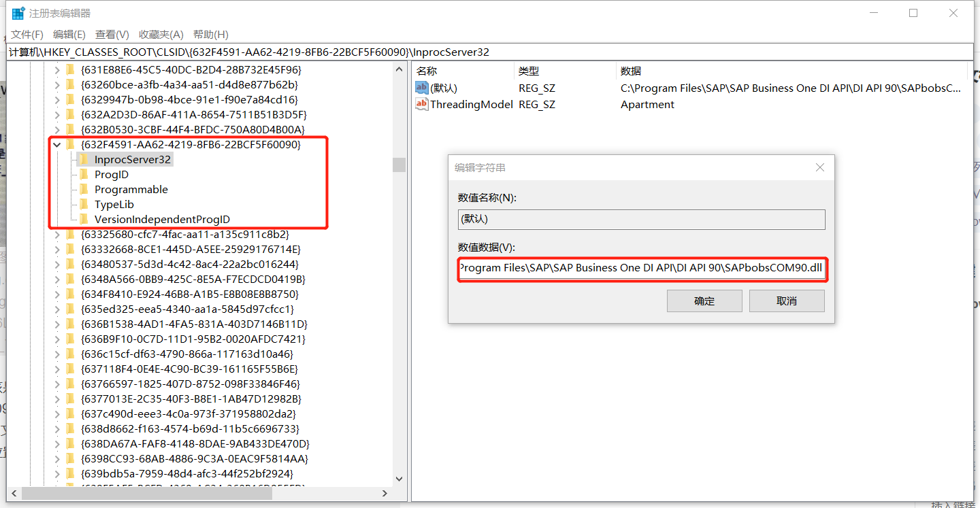Open the 收藏夹 menu
Screen dimensions: 980x508
pyautogui.click(x=159, y=34)
